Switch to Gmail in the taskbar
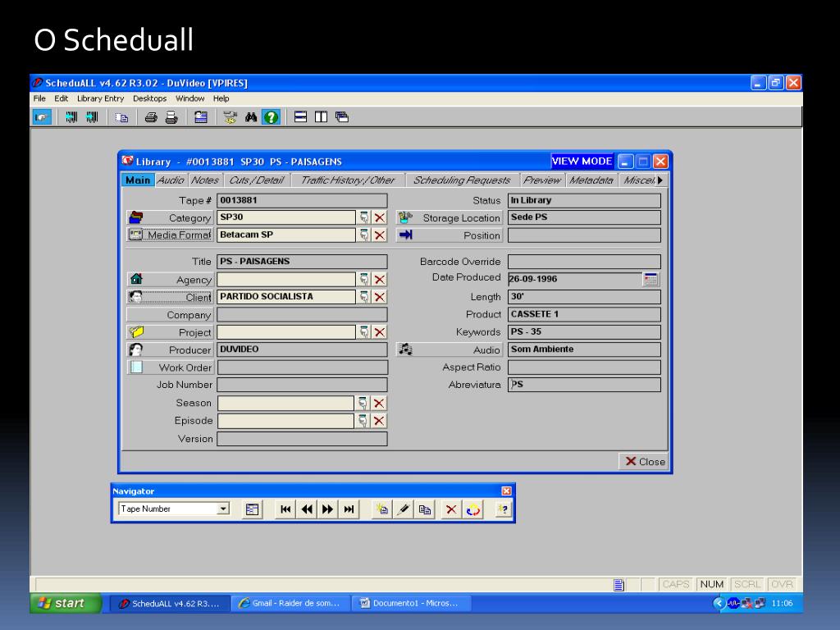The width and height of the screenshot is (840, 630). point(291,603)
